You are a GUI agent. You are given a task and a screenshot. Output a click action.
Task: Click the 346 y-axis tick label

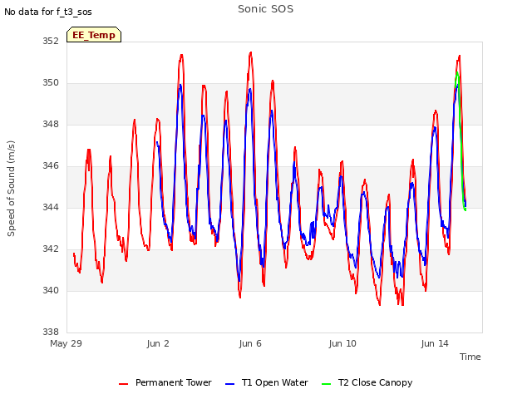(51, 166)
